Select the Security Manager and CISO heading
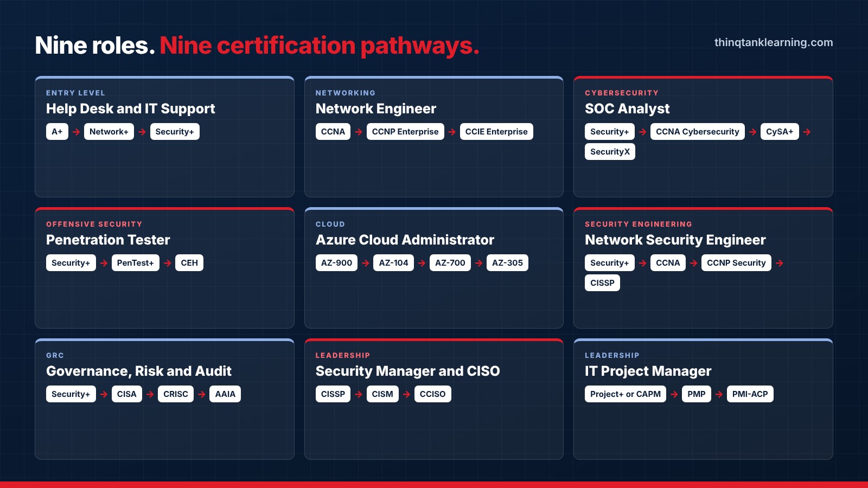868x488 pixels. 408,371
